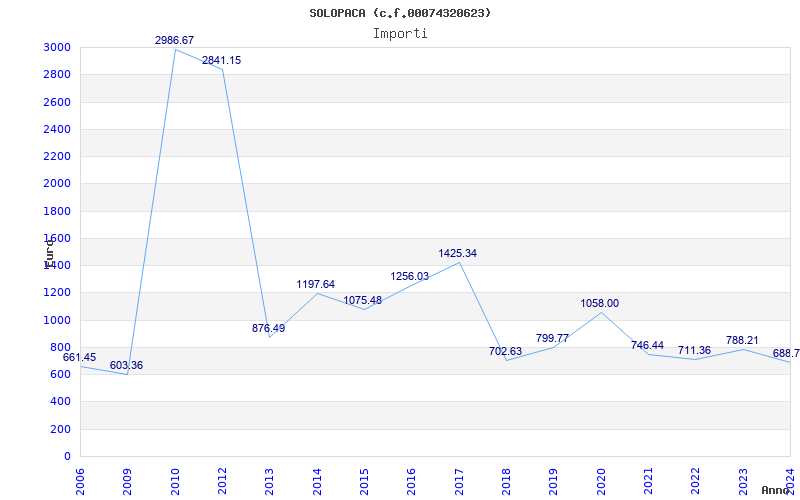Click the chart title SOLOPACA (c.f.00074320623)
The height and width of the screenshot is (500, 800).
pos(400,13)
